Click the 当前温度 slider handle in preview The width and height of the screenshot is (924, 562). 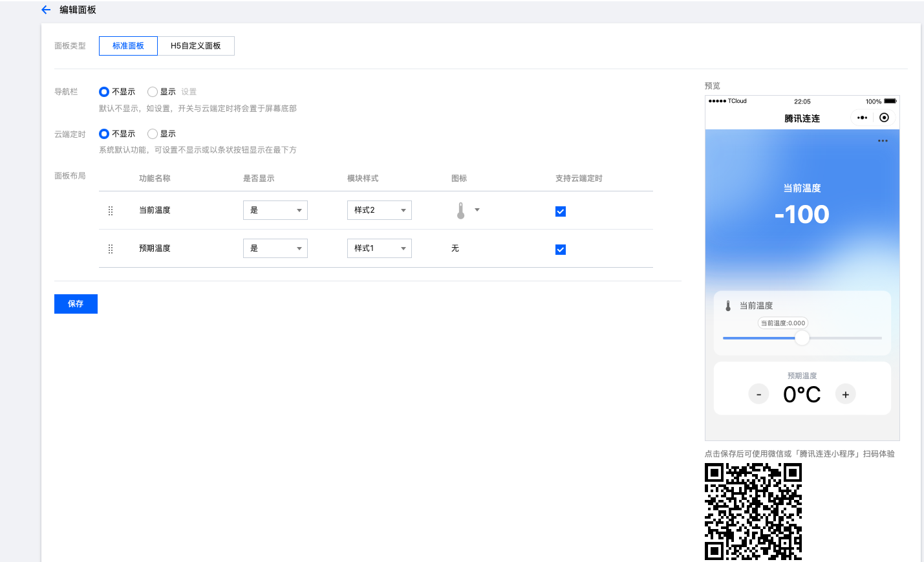click(x=802, y=338)
